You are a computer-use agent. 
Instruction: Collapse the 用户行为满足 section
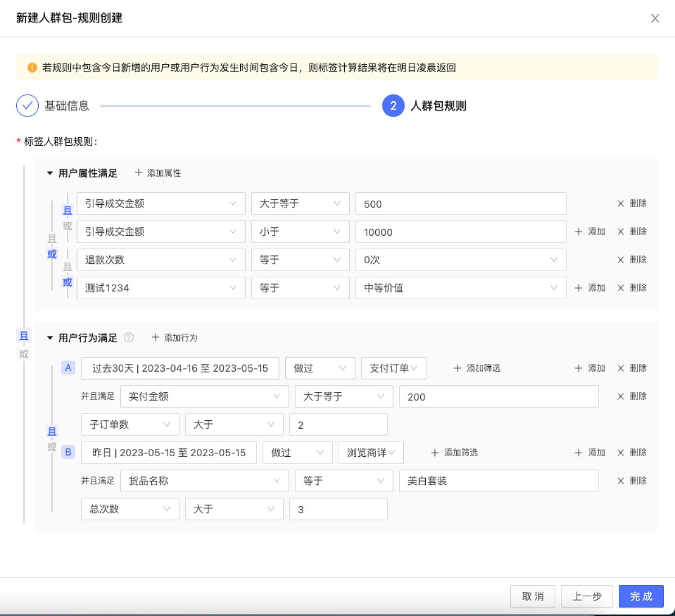[x=50, y=338]
